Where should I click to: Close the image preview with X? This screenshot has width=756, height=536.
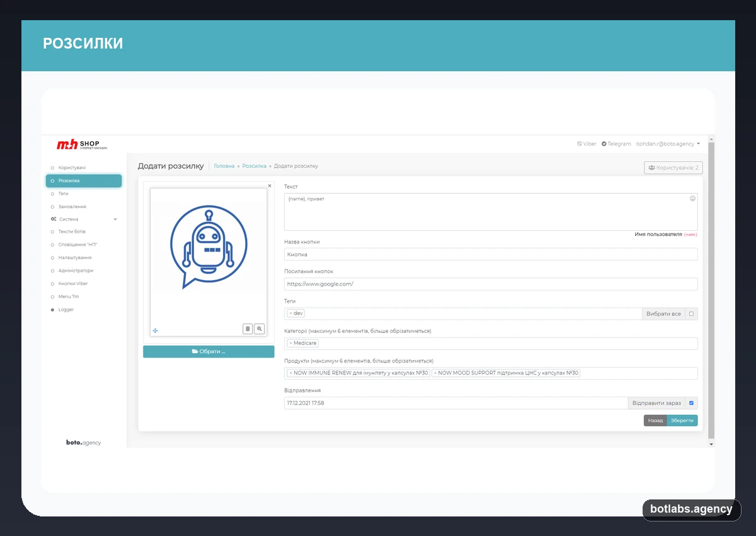tap(270, 186)
